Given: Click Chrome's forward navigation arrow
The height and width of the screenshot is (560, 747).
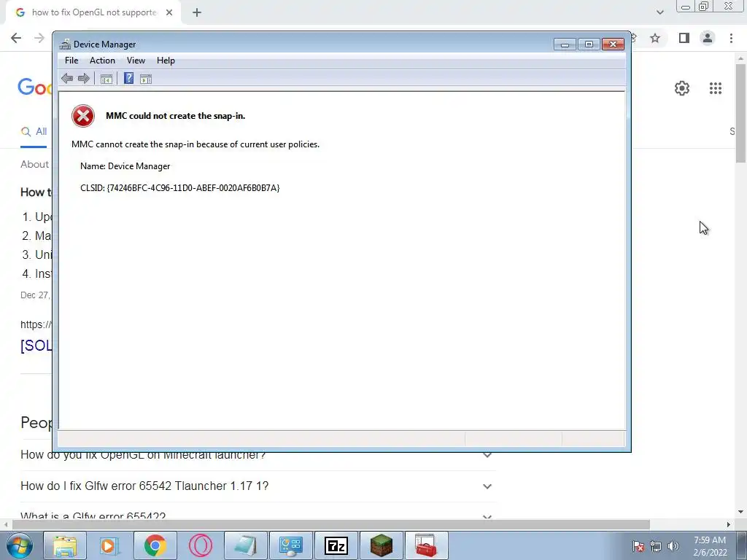Looking at the screenshot, I should (39, 38).
